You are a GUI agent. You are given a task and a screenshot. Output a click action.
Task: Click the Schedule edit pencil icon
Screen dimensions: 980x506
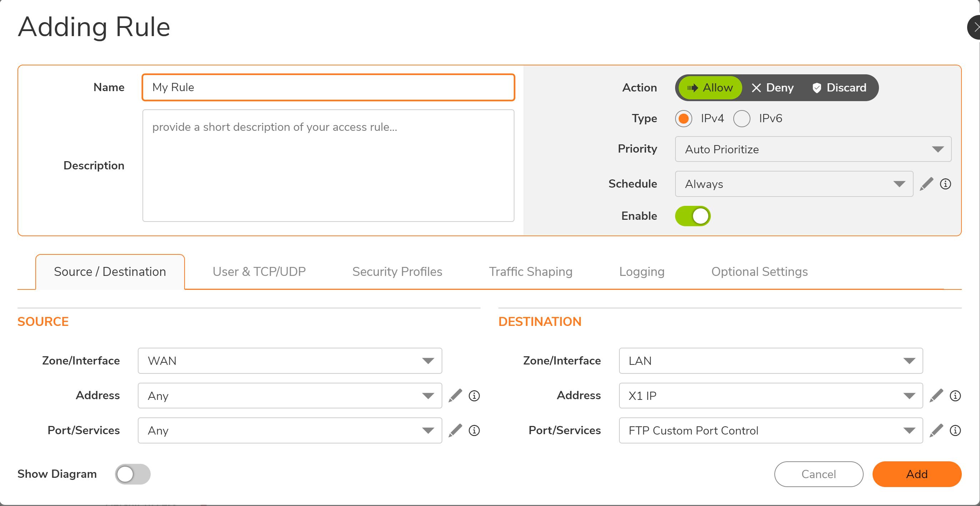coord(926,184)
